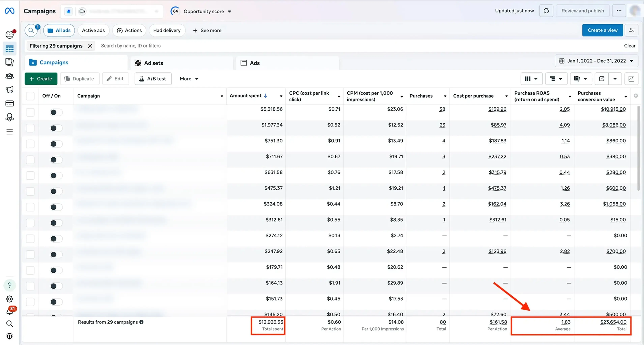
Task: Open Billing card icon in sidebar
Action: coord(9,103)
